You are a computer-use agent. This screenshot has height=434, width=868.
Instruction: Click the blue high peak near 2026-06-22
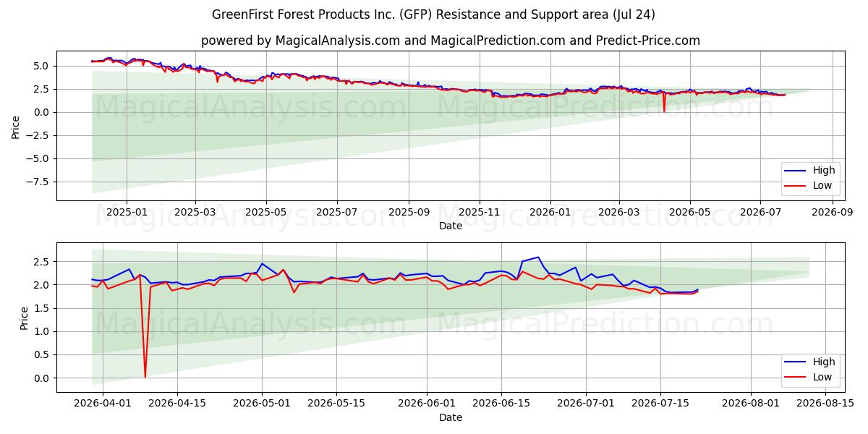click(537, 258)
